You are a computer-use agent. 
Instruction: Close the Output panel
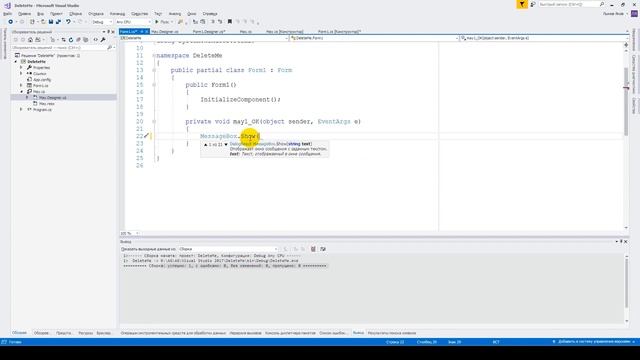[626, 242]
